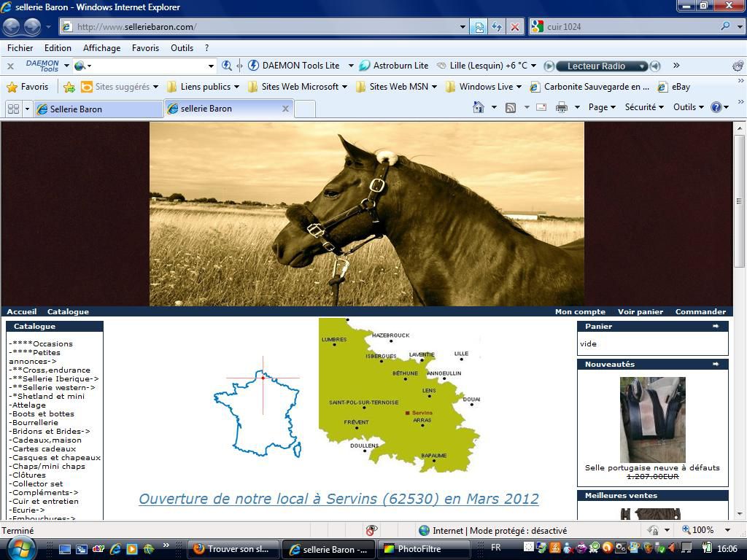Open Quick Tabs view

[x=13, y=109]
